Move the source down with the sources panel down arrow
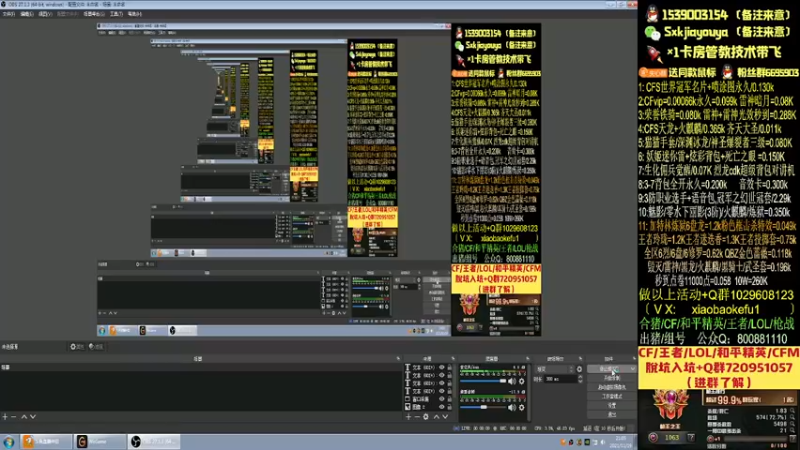Screen dimensions: 800x450 [445, 417]
